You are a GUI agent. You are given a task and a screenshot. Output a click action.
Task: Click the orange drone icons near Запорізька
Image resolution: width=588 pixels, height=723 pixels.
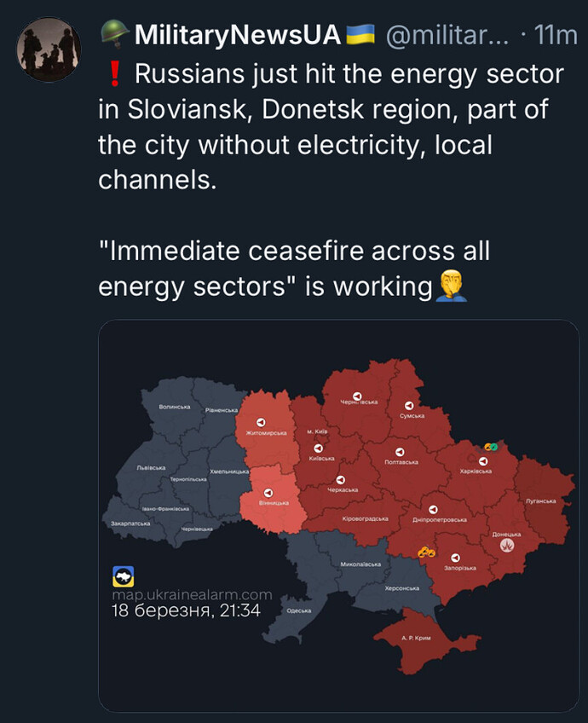click(x=426, y=552)
